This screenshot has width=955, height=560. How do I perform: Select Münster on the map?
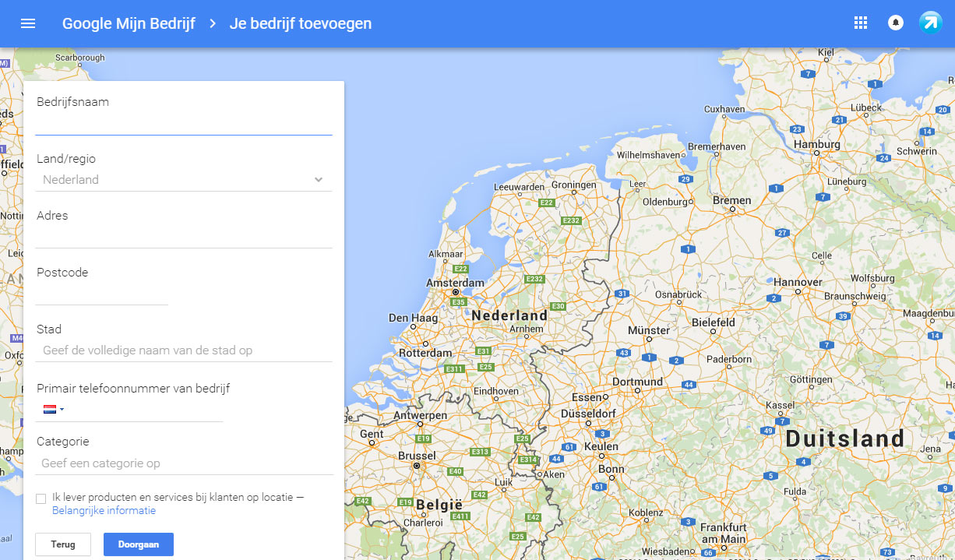point(649,330)
